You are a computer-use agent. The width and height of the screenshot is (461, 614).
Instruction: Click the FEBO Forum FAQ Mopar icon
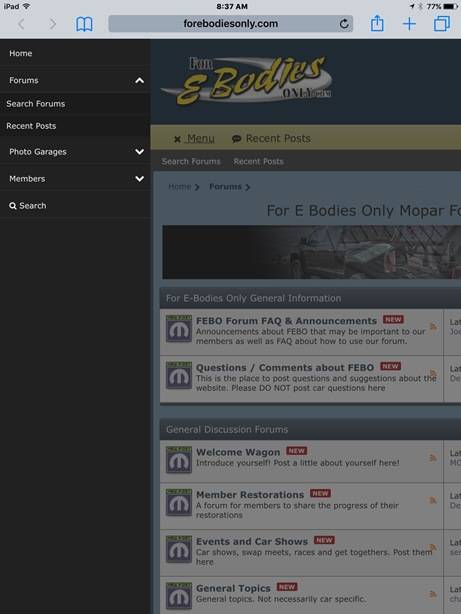tap(179, 329)
